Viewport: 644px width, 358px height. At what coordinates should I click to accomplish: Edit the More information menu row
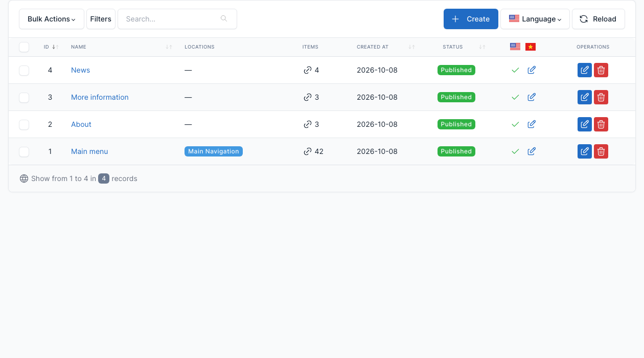point(585,97)
